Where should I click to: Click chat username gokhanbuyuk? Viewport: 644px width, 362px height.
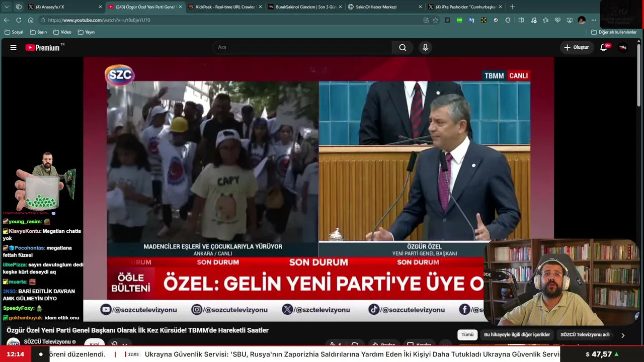tap(26, 318)
